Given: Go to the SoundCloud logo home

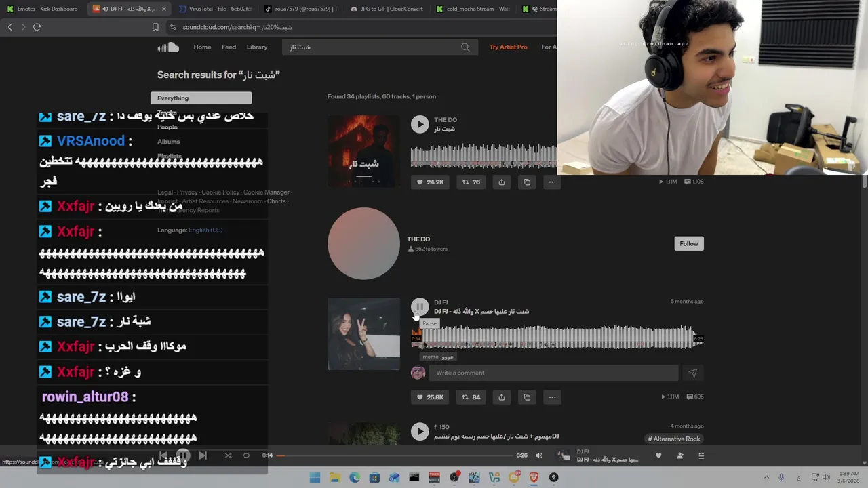Looking at the screenshot, I should click(168, 47).
